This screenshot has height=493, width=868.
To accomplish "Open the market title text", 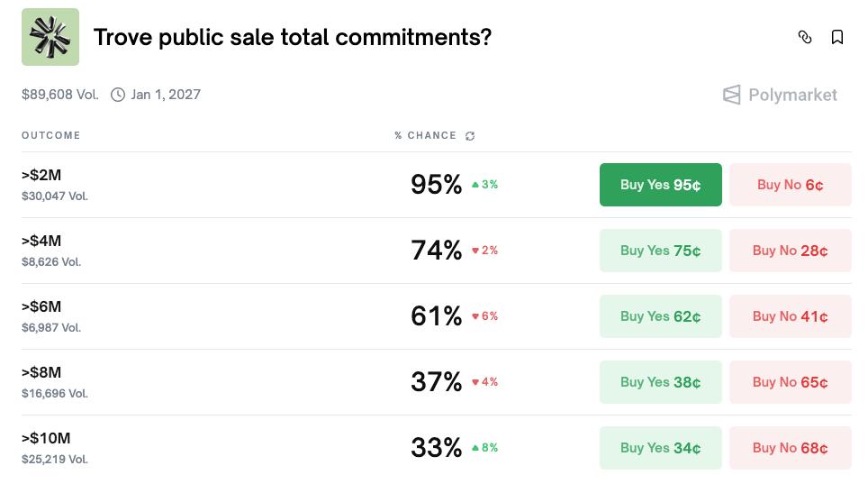I will (293, 37).
